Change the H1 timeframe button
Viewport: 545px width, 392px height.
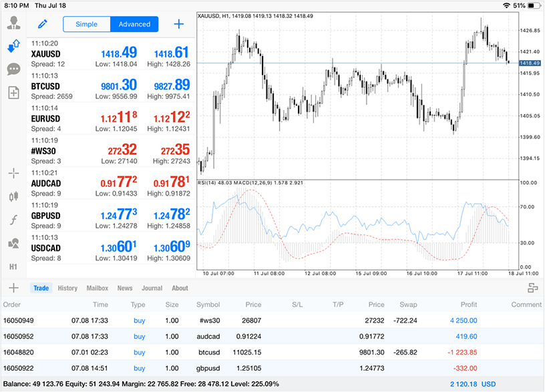pos(13,267)
